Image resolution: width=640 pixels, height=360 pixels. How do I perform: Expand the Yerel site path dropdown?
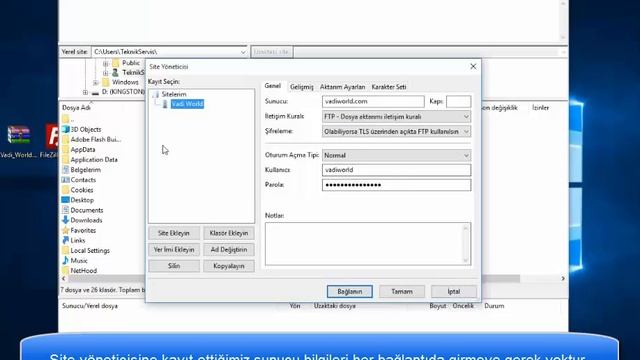pos(243,52)
